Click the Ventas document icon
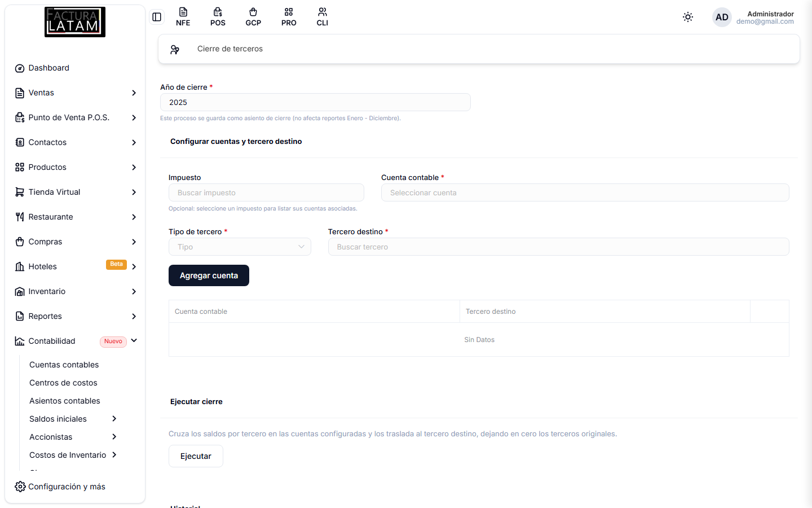This screenshot has width=812, height=508. point(20,93)
